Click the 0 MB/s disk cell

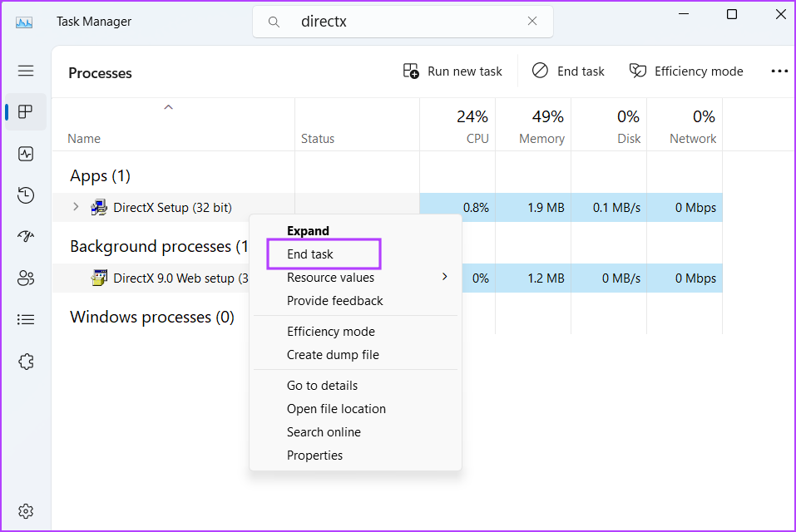coord(609,278)
